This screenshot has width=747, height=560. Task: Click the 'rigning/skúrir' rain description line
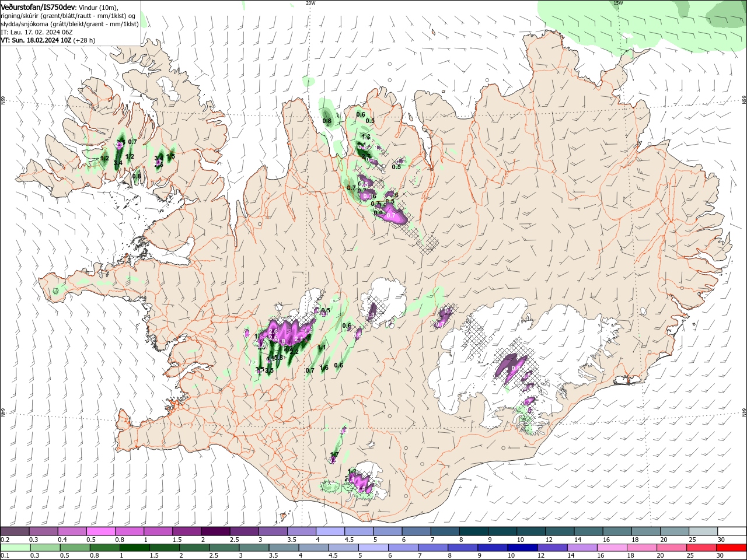[69, 16]
